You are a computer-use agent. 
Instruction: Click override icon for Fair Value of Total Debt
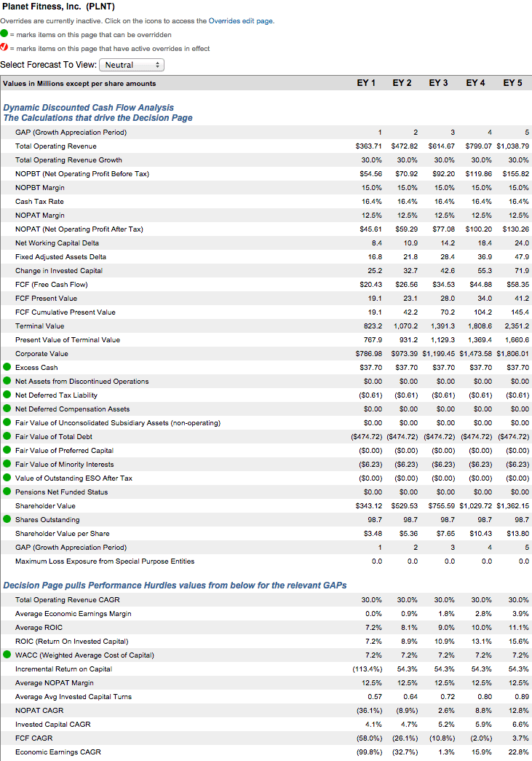[7, 435]
